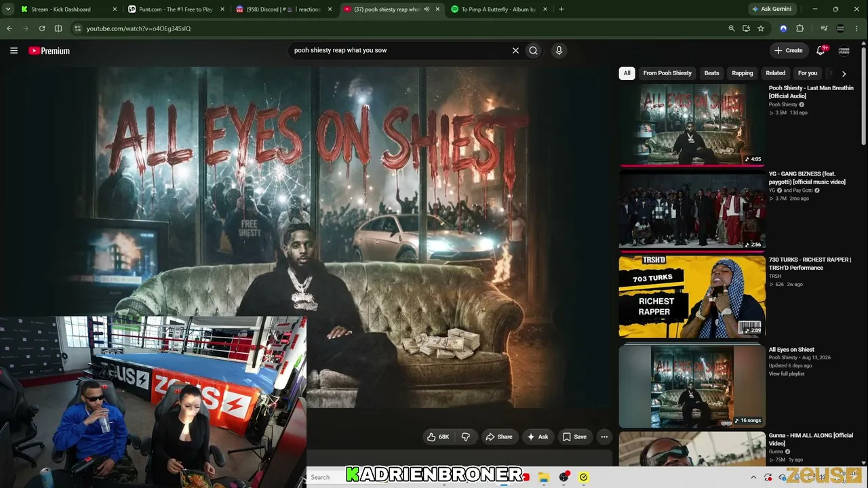Open YG GANG BIZNESS video thumbnail

(692, 210)
